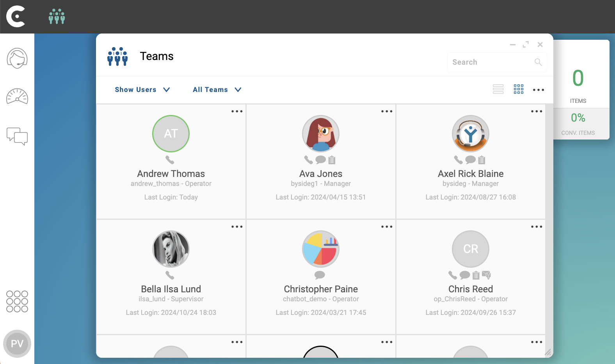
Task: Click chat icon under Axel Rick Blaine
Action: click(x=471, y=160)
